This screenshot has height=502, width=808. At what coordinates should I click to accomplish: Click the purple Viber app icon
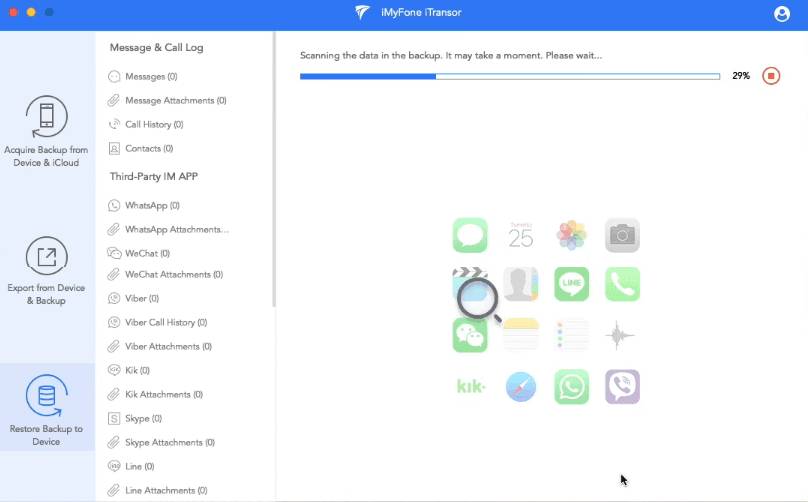coord(622,387)
